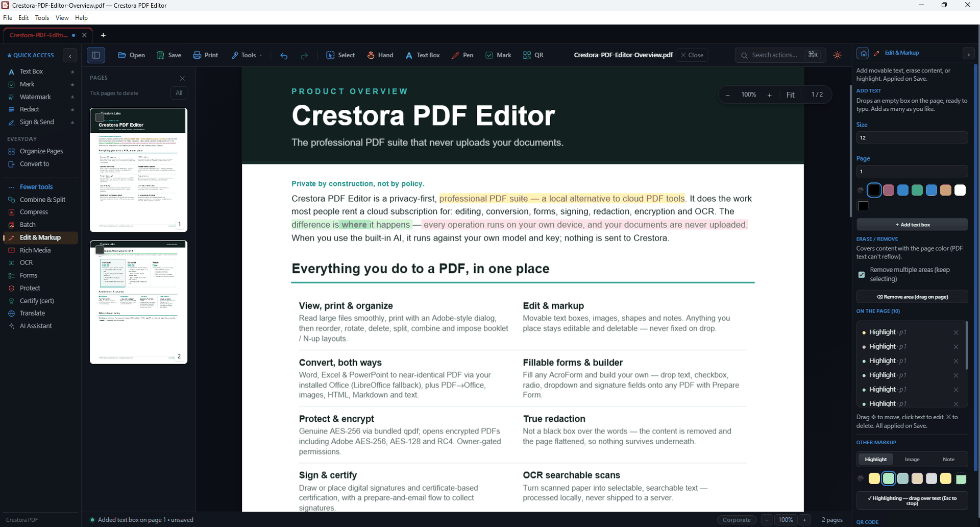This screenshot has height=527, width=980.
Task: Collapse right panel with chevron
Action: [x=968, y=54]
